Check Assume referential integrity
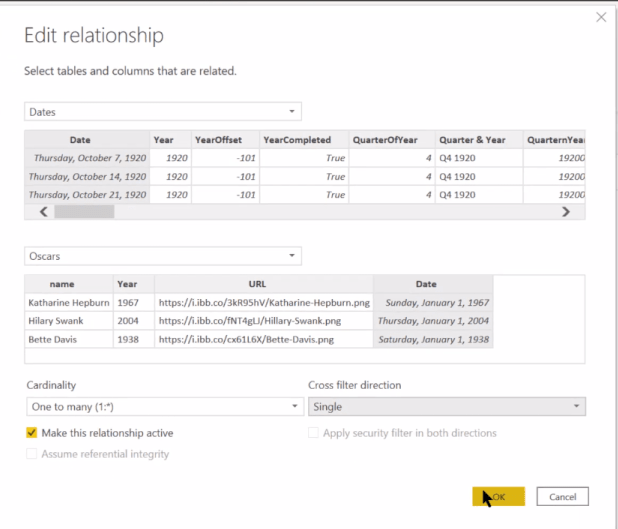Screen dimensions: 618x529 coord(32,454)
